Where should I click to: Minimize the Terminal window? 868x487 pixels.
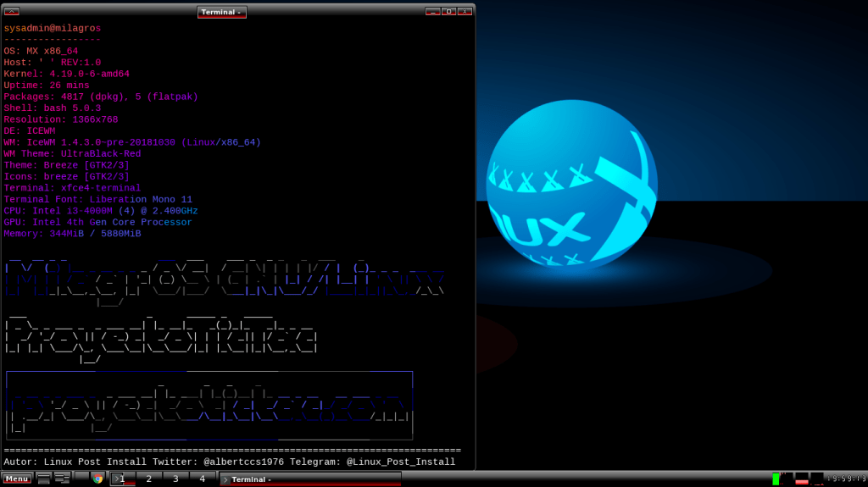[432, 12]
